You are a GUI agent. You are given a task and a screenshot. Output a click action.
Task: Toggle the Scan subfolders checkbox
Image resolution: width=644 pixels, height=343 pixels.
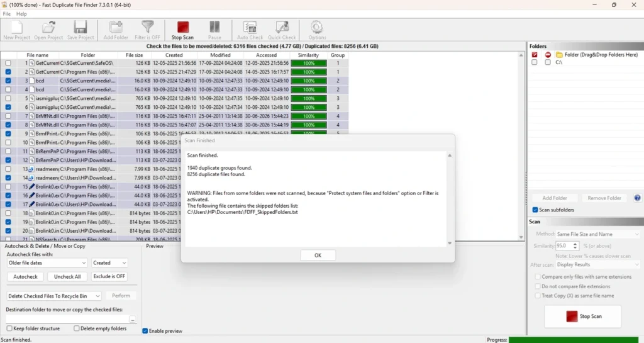click(x=535, y=210)
